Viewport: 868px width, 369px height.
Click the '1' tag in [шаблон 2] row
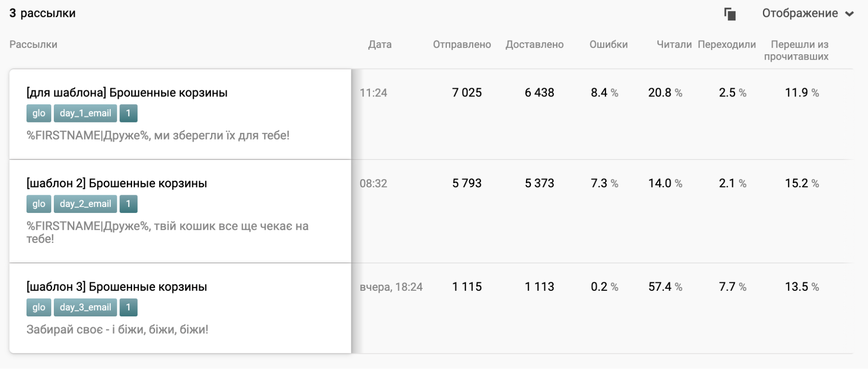[x=128, y=204]
